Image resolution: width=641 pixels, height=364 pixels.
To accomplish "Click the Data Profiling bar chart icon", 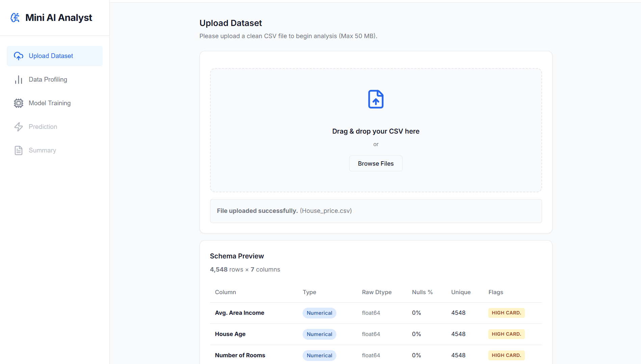I will click(19, 80).
